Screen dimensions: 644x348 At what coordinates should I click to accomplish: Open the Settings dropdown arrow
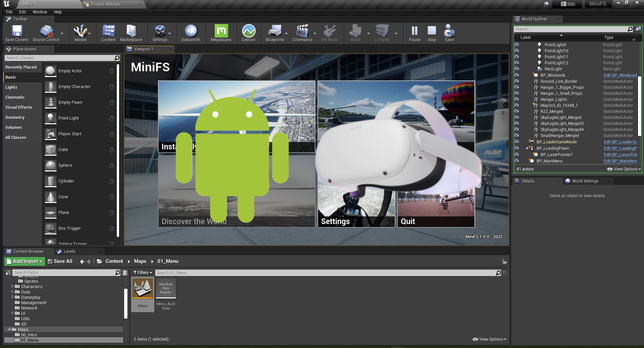click(x=170, y=33)
